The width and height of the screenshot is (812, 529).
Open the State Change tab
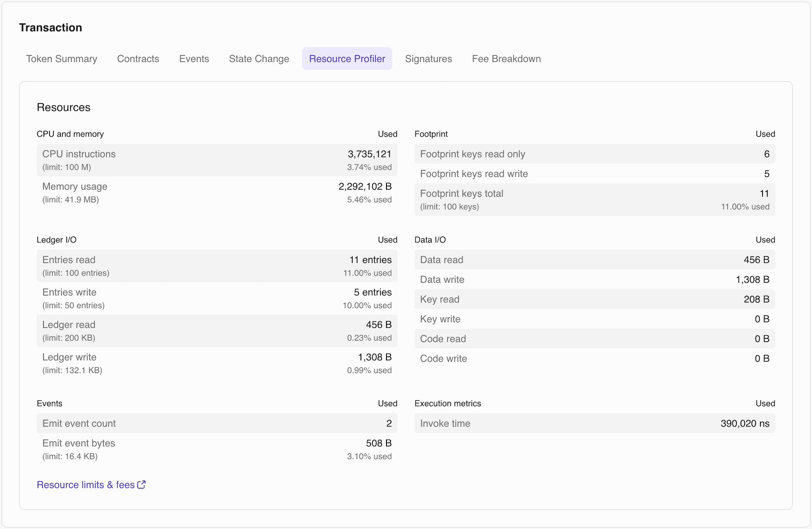(259, 59)
